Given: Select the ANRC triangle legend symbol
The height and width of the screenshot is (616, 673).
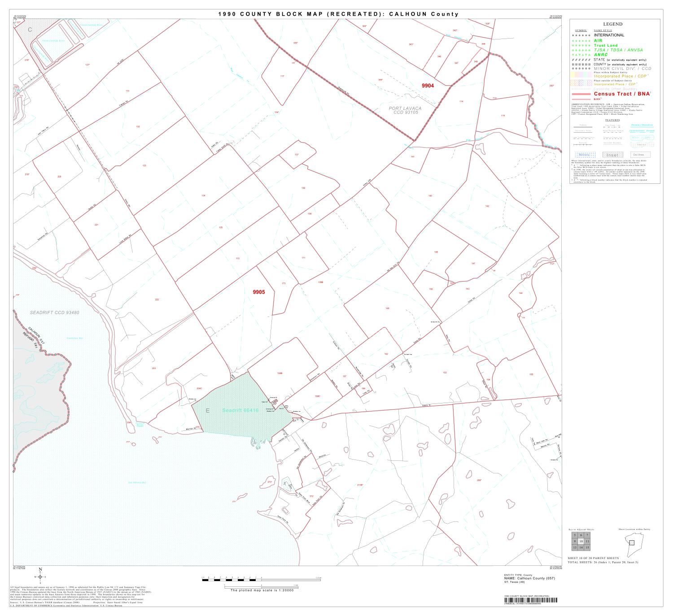Looking at the screenshot, I should coord(581,54).
